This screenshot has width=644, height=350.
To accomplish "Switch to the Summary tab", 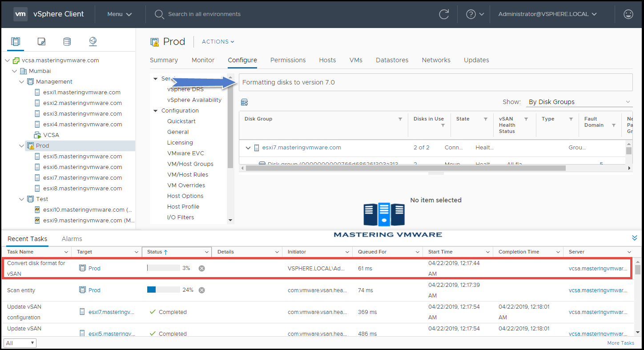I will coord(164,60).
